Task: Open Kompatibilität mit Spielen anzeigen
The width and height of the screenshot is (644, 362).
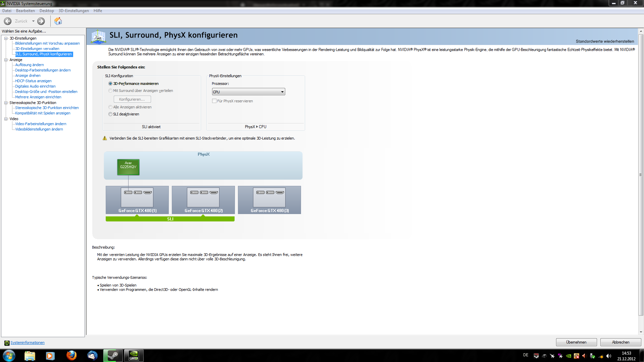Action: click(x=43, y=113)
